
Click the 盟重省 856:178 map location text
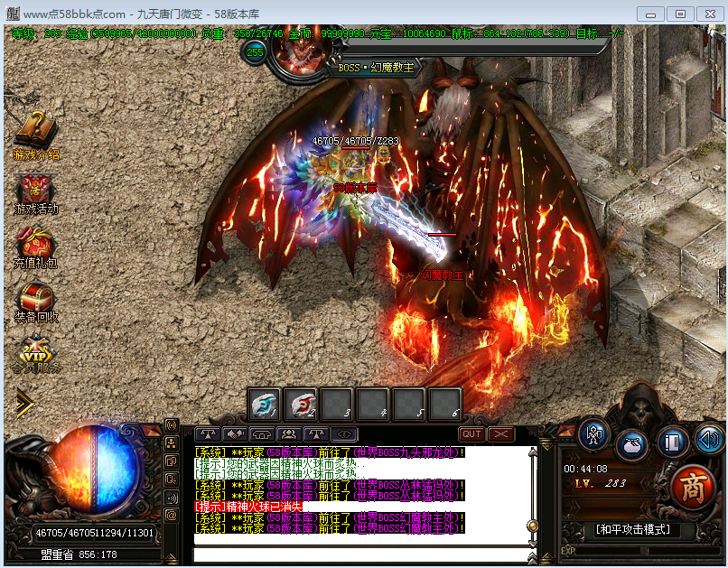(79, 554)
